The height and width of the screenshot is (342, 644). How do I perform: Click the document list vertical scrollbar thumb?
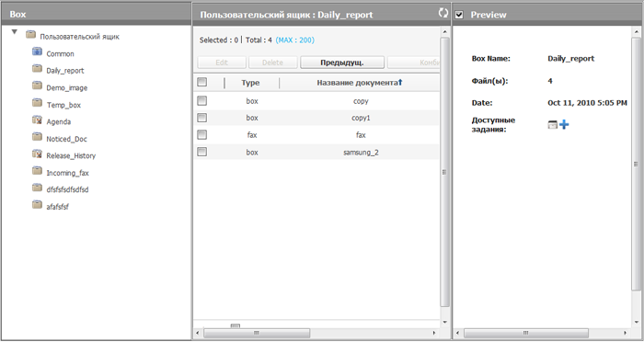click(444, 173)
